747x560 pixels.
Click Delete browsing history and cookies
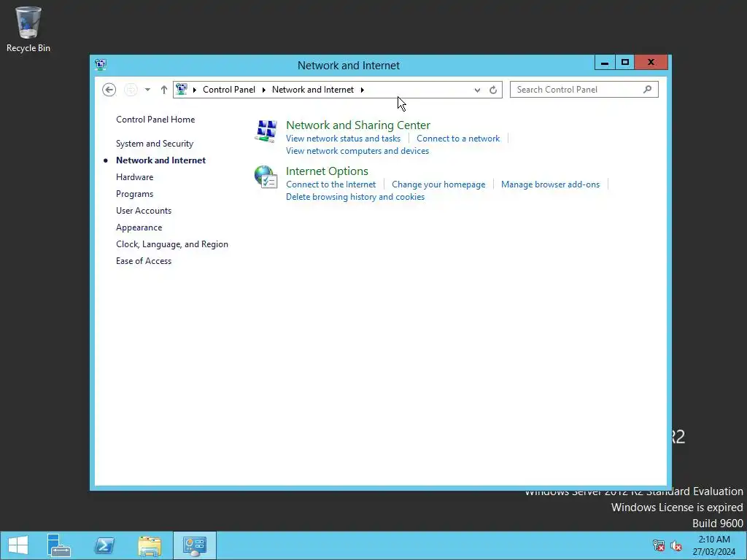point(355,197)
